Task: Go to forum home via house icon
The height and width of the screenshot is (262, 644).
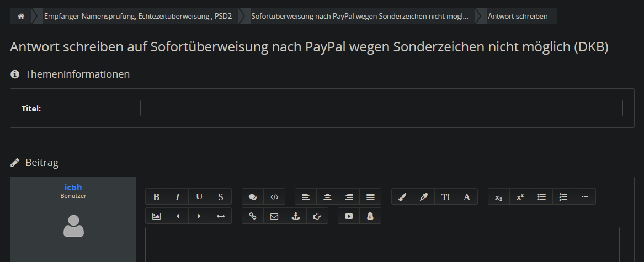Action: pos(21,17)
